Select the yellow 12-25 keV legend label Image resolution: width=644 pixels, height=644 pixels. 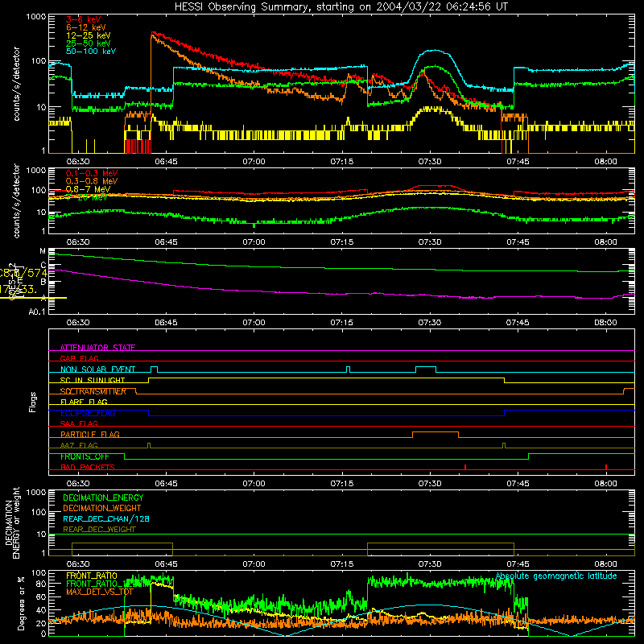(x=89, y=35)
